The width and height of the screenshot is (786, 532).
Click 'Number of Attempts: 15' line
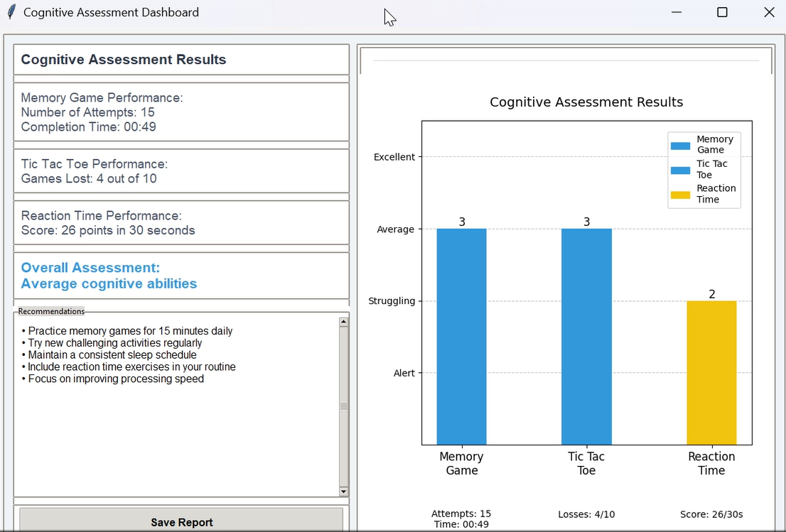tap(87, 112)
